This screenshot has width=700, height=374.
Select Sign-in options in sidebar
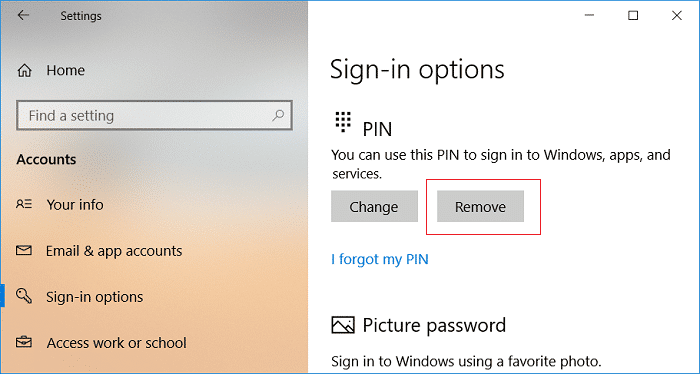pos(95,297)
